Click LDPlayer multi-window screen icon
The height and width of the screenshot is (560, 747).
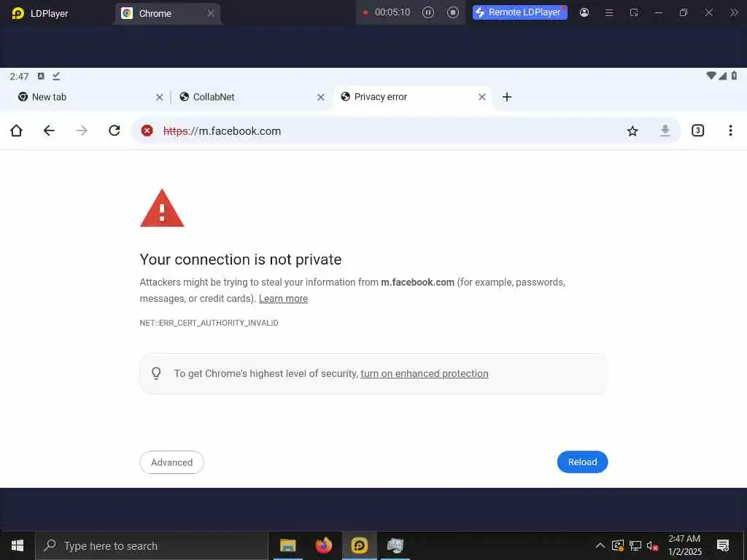point(634,13)
